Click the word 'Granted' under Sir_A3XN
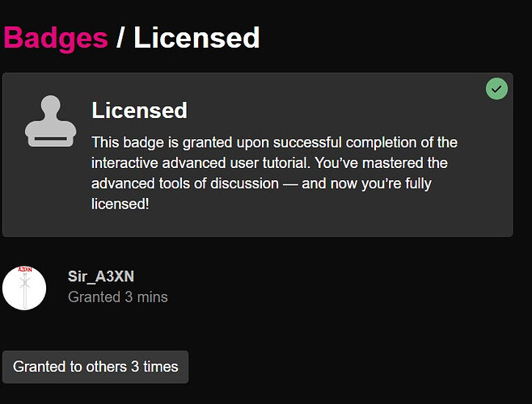The width and height of the screenshot is (532, 404). coord(94,297)
